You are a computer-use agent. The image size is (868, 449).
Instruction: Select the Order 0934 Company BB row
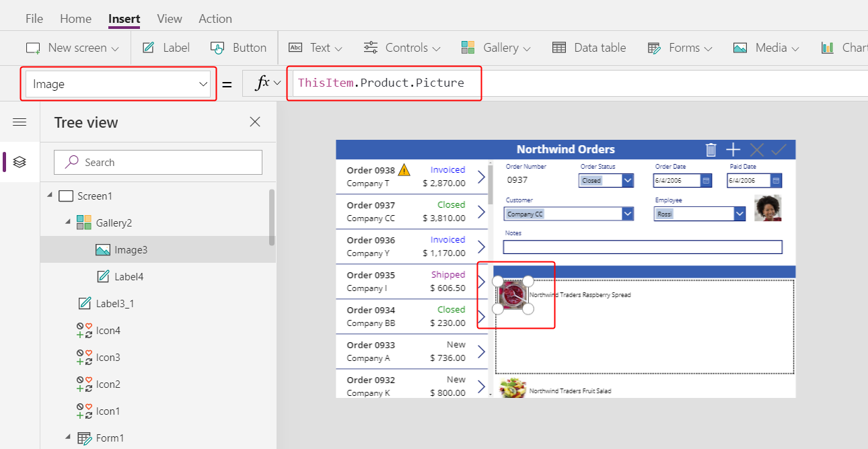point(412,317)
